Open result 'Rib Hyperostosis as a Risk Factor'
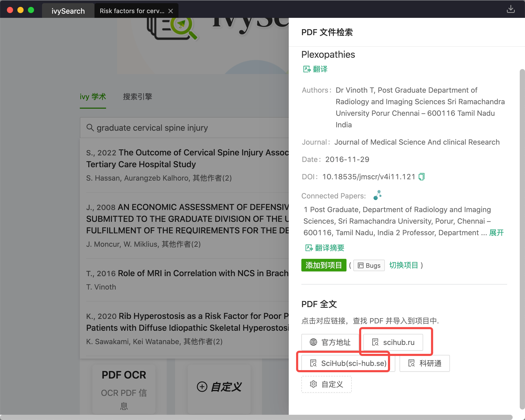The width and height of the screenshot is (525, 420). click(187, 322)
